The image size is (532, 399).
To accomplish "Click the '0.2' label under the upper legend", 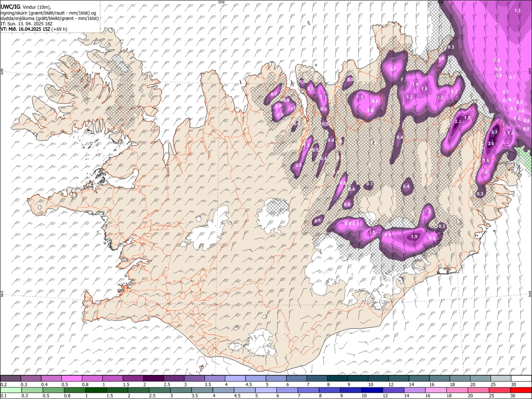I will pyautogui.click(x=3, y=384).
